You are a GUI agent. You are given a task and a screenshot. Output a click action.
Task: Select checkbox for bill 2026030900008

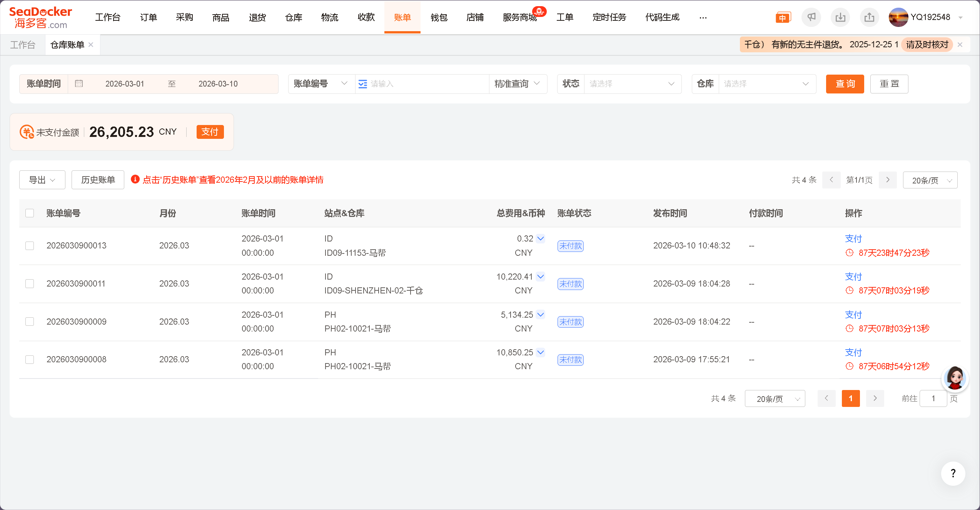click(x=30, y=360)
